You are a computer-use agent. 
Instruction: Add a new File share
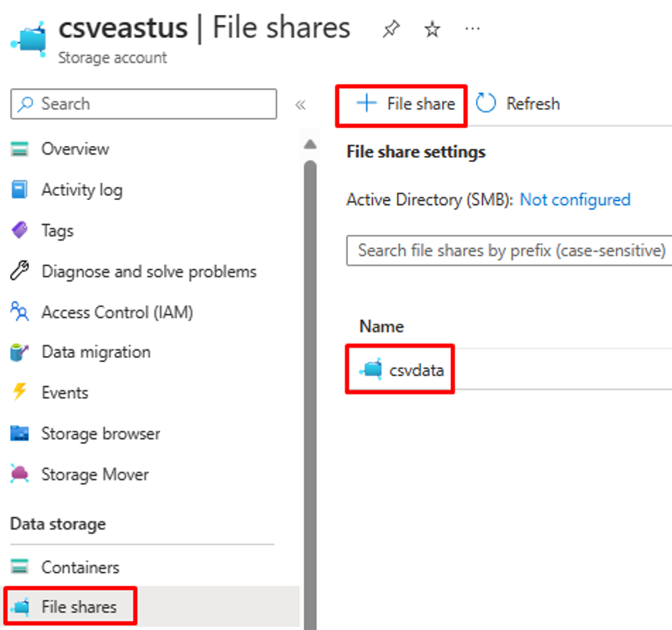click(405, 104)
